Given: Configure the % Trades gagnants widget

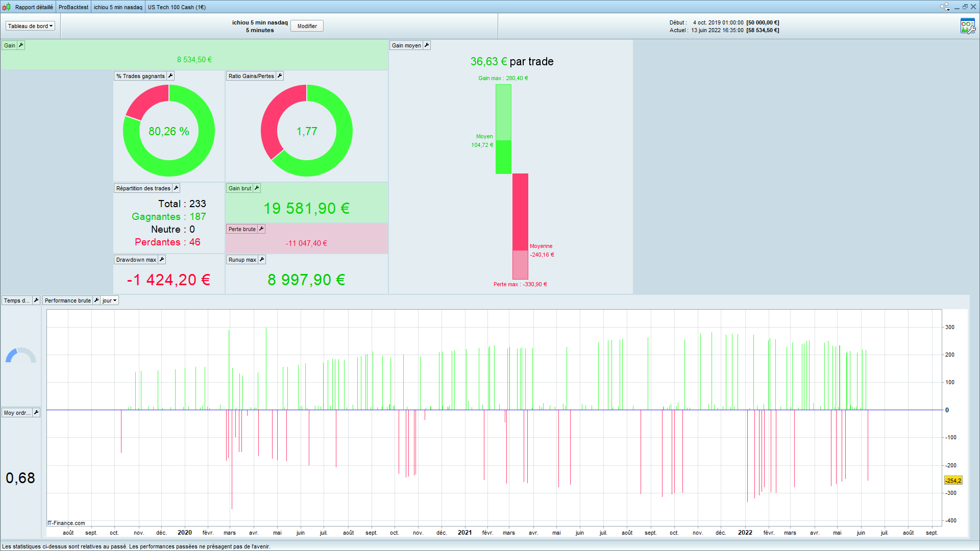Looking at the screenshot, I should click(x=170, y=76).
